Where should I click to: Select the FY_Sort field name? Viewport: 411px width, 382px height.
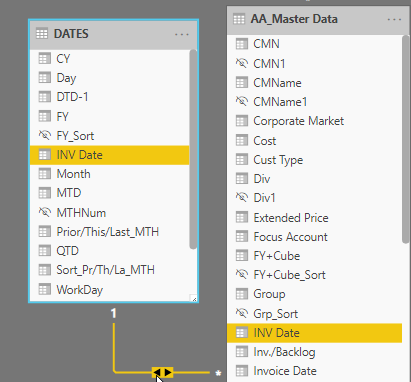75,136
